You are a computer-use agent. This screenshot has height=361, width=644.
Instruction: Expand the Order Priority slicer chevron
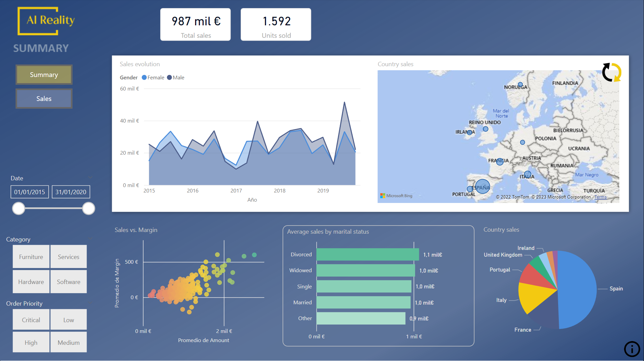pos(90,303)
